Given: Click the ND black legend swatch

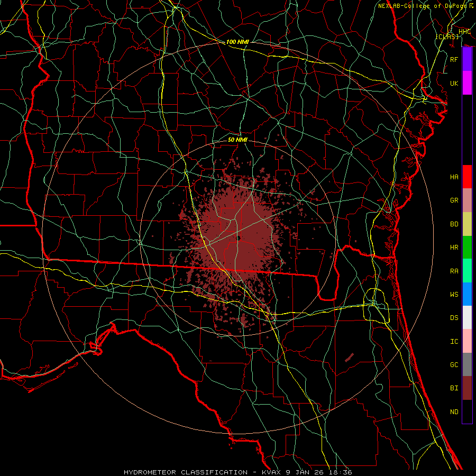Looking at the screenshot, I should (467, 411).
